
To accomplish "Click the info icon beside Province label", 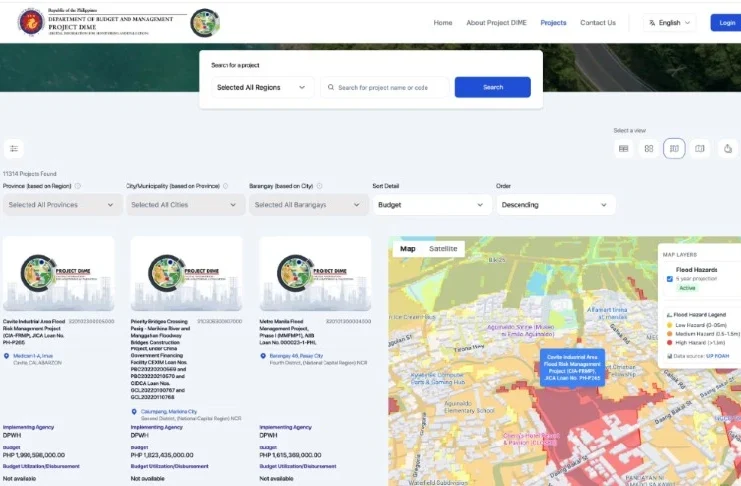I will click(78, 186).
